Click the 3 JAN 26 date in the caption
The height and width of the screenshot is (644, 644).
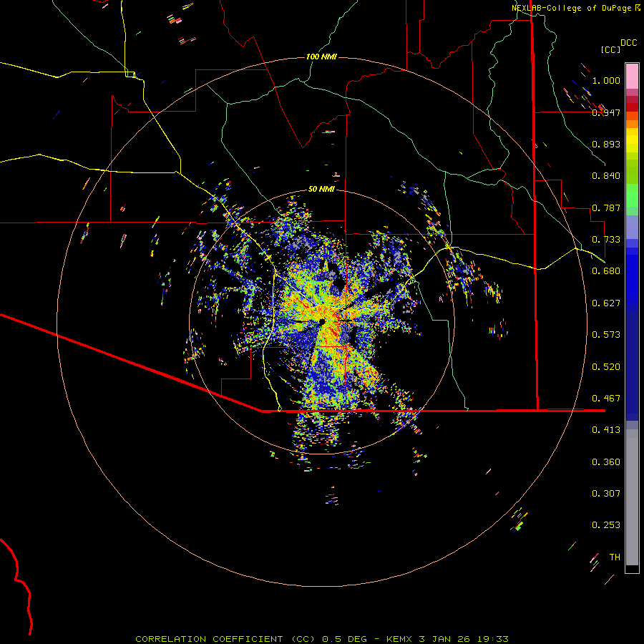pyautogui.click(x=444, y=639)
